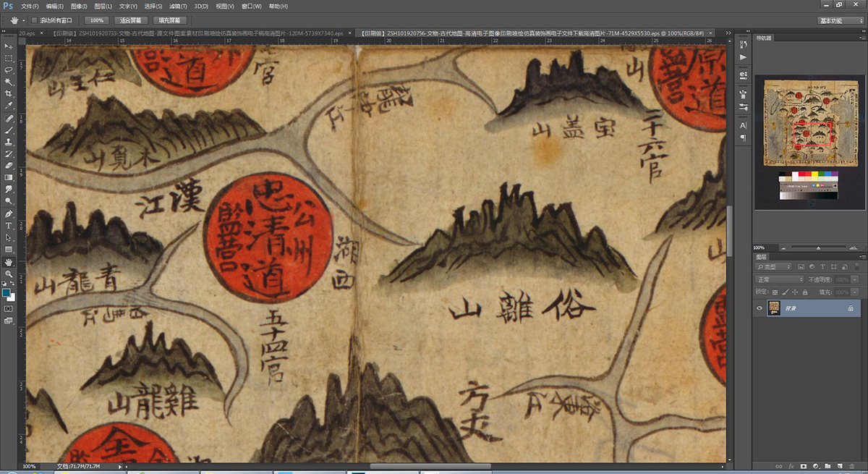868x474 pixels.
Task: Select the Eyedropper tool
Action: [9, 106]
